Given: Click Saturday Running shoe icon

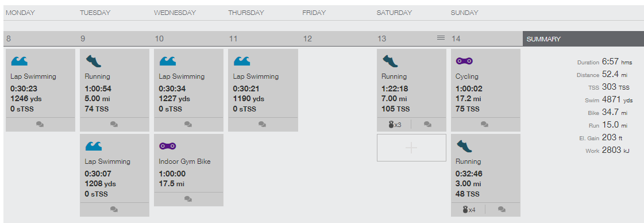Looking at the screenshot, I should tap(390, 61).
